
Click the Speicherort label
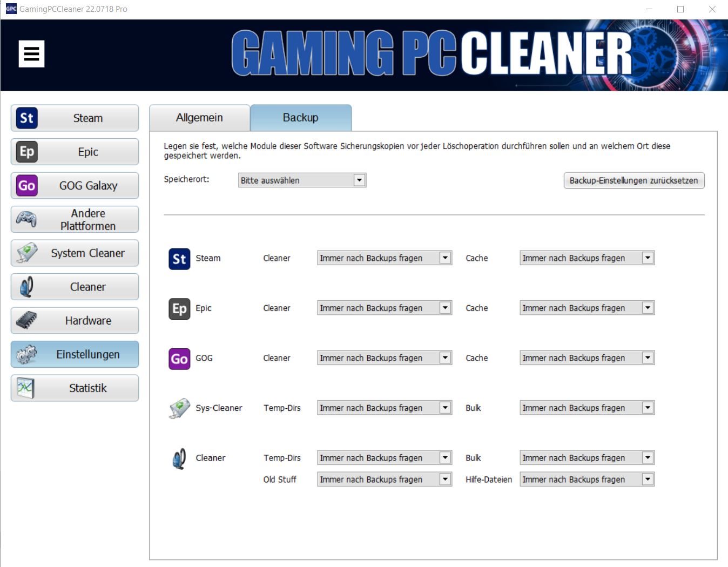click(186, 179)
